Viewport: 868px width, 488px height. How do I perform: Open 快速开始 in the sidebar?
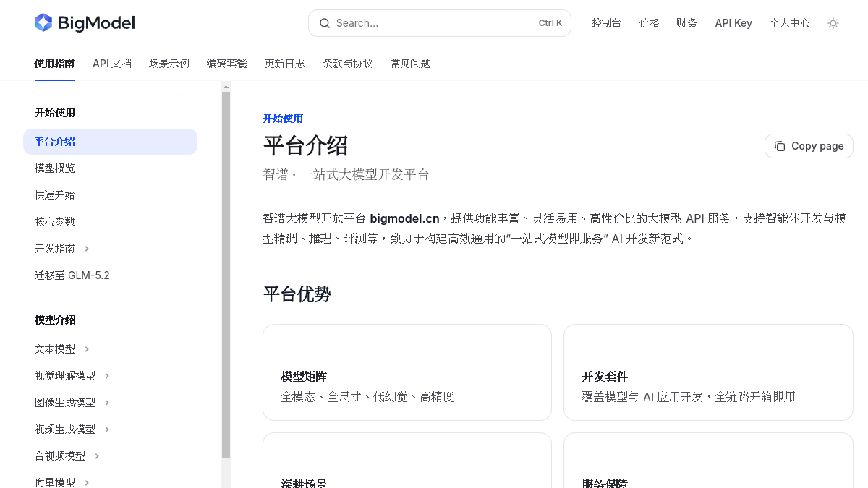55,195
